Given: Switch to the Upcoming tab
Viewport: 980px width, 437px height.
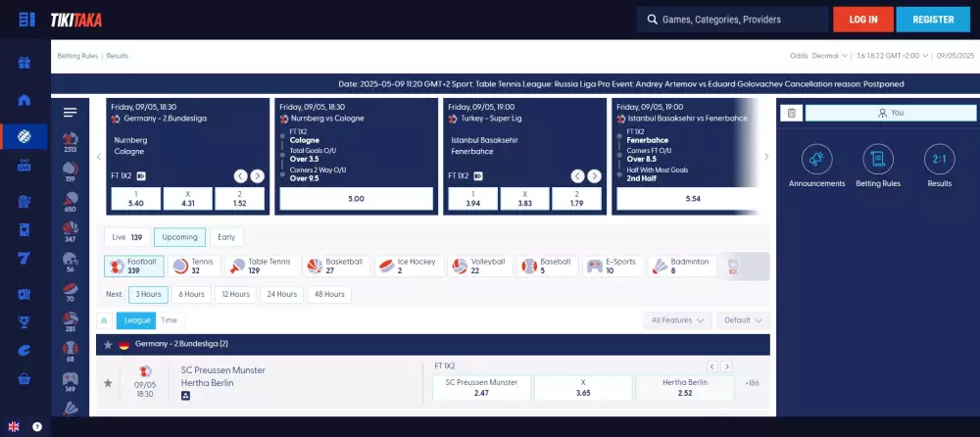Looking at the screenshot, I should (x=179, y=237).
